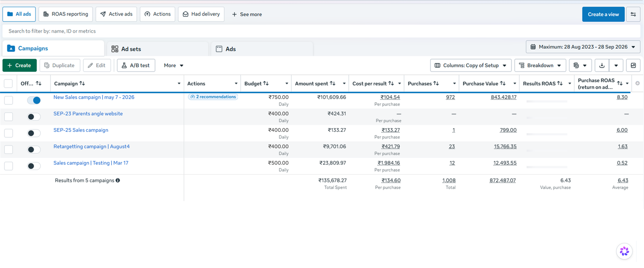644x268 pixels.
Task: Switch to Had delivery view
Action: pyautogui.click(x=201, y=14)
